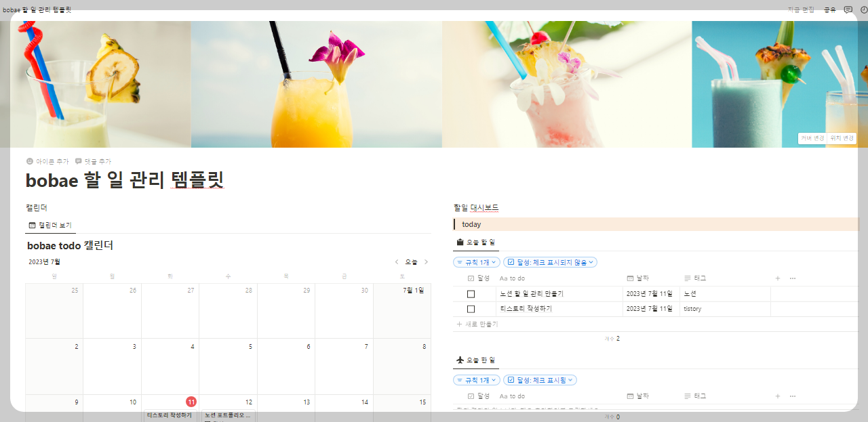Open more options in 오늘 한 일 table header

793,396
